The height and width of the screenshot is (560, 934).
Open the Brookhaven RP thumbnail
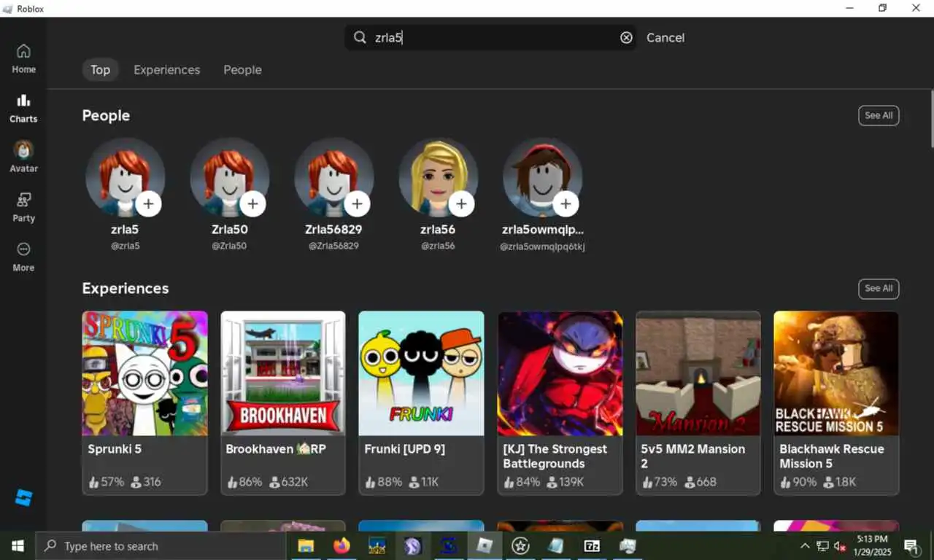click(x=283, y=373)
